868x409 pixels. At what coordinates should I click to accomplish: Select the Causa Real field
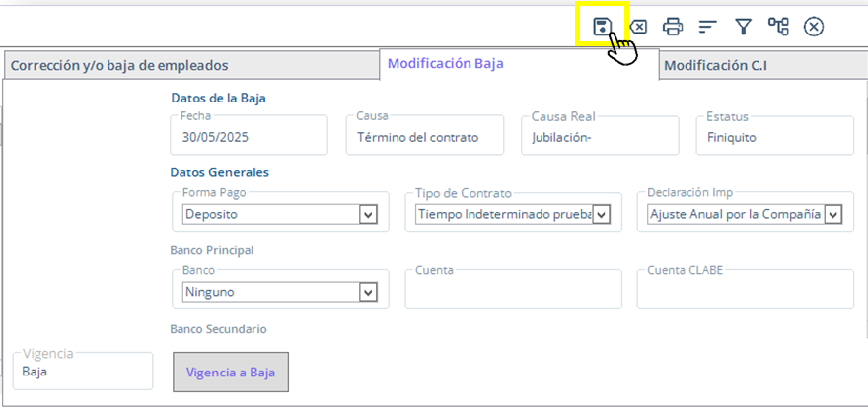600,138
